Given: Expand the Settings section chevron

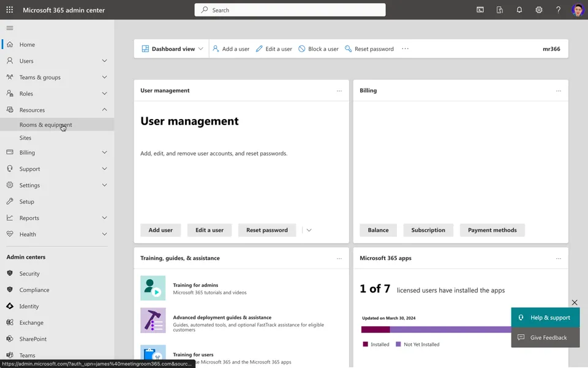Looking at the screenshot, I should (x=104, y=185).
